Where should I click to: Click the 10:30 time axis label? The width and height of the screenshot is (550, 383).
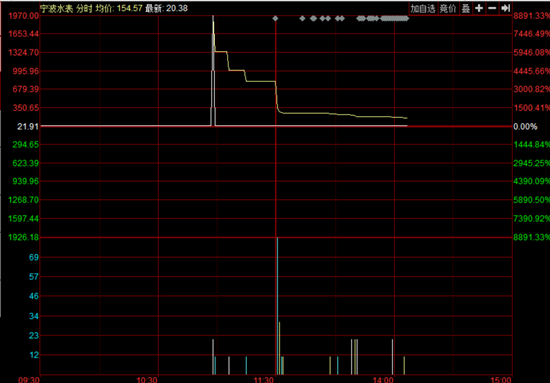pyautogui.click(x=147, y=379)
